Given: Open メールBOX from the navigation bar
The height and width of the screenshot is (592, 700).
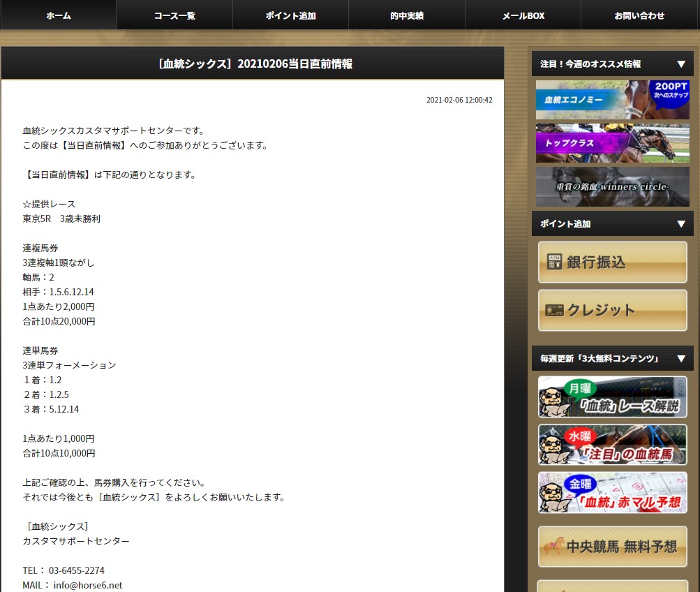Looking at the screenshot, I should click(523, 15).
